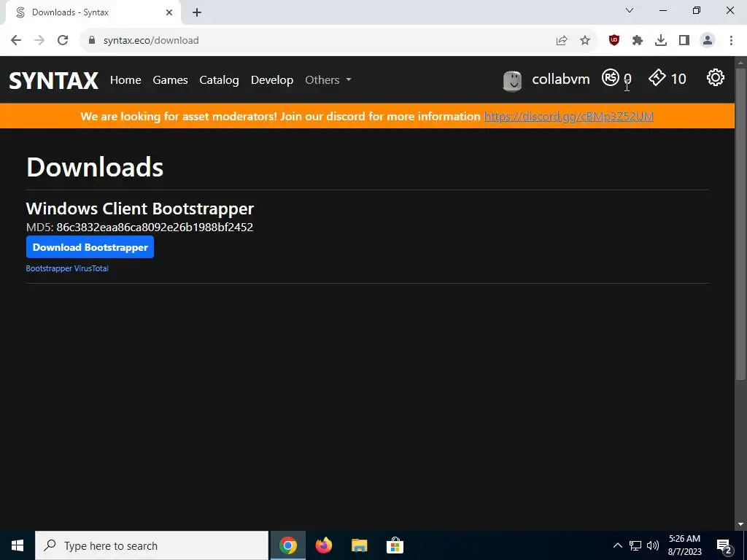
Task: Expand the Others dropdown
Action: (x=328, y=80)
